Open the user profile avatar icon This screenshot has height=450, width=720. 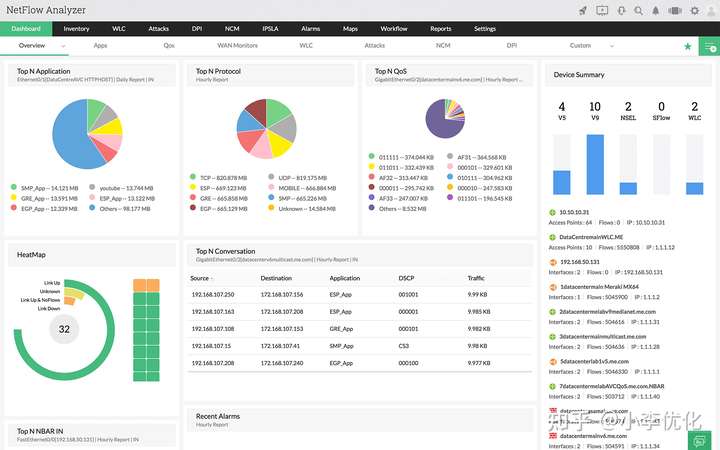712,11
